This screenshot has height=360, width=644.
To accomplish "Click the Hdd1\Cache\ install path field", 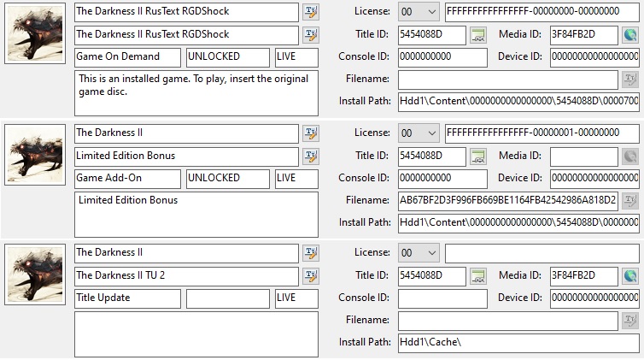I will click(518, 343).
